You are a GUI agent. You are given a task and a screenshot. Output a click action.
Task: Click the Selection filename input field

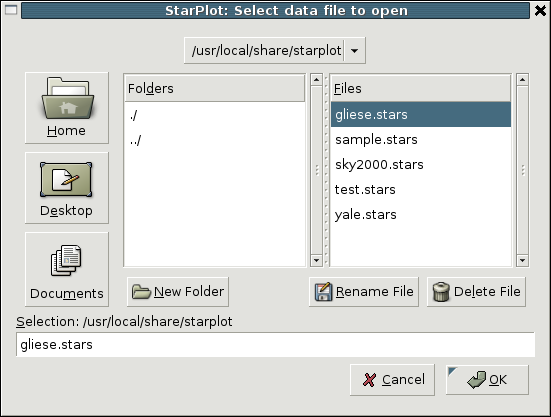pyautogui.click(x=276, y=345)
